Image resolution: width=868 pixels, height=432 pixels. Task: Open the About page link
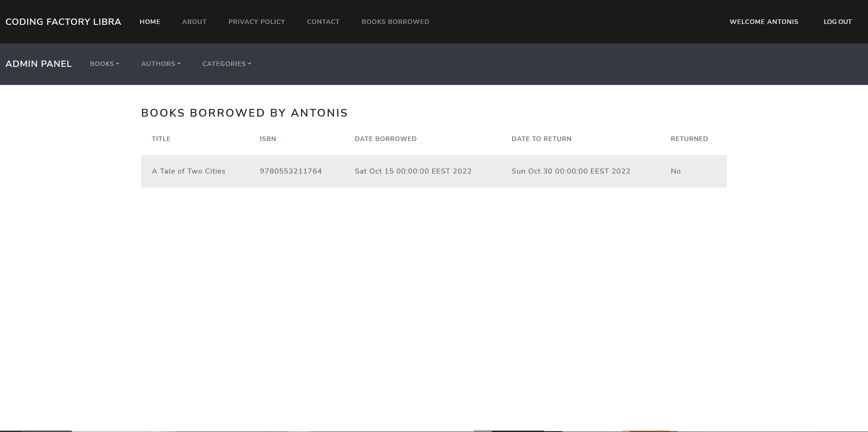pos(194,22)
